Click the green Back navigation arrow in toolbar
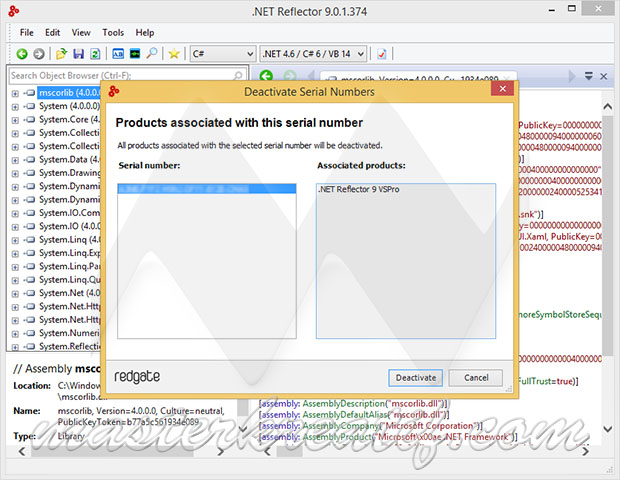The width and height of the screenshot is (620, 480). click(x=22, y=54)
